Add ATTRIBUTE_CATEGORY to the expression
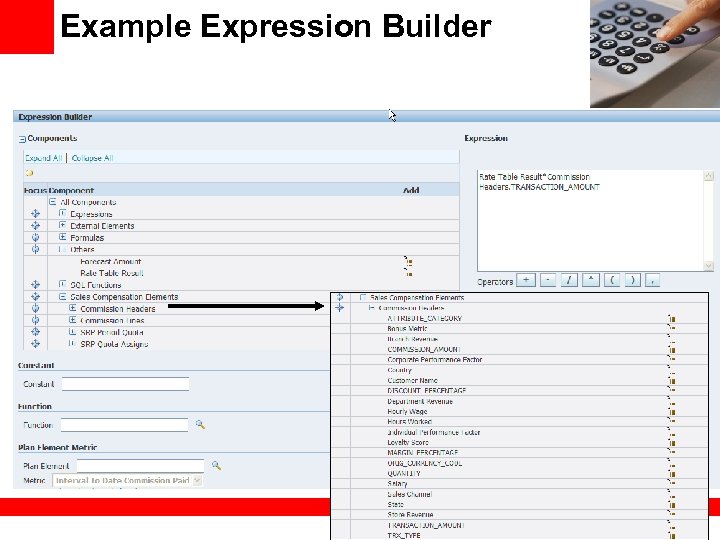Viewport: 720px width, 540px height. coord(672,318)
